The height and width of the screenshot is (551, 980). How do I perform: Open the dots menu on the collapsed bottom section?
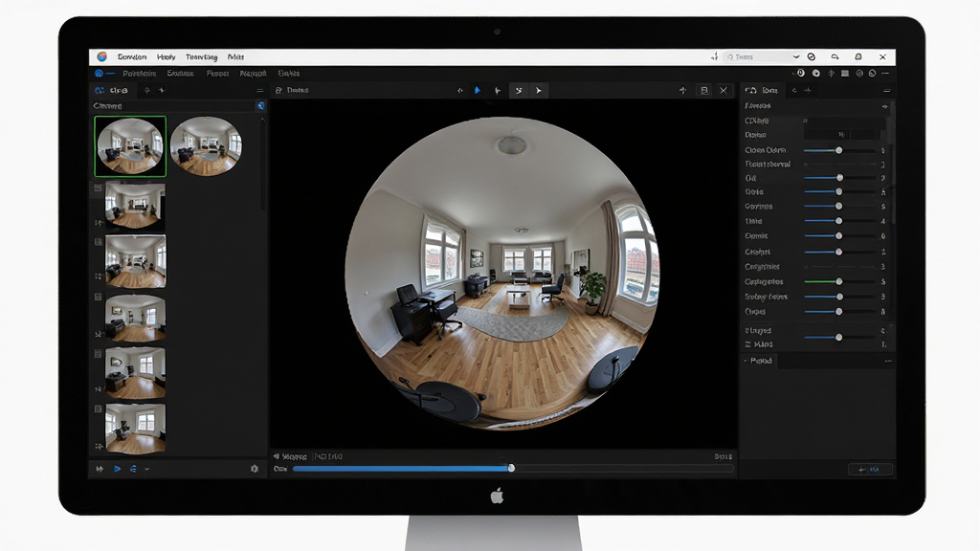[888, 361]
